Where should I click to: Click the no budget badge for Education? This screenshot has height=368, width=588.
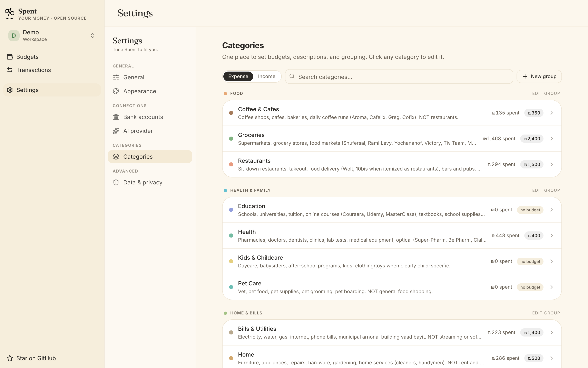[530, 210]
